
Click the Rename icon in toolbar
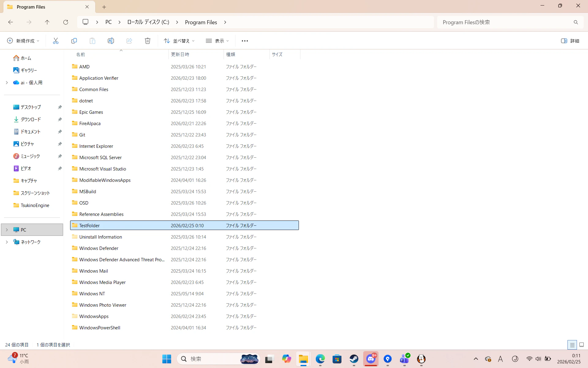[111, 41]
